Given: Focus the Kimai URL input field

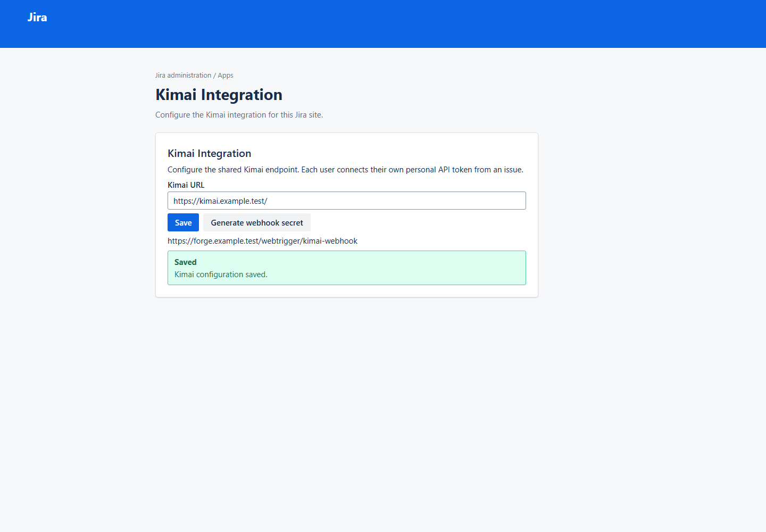Looking at the screenshot, I should tap(347, 201).
